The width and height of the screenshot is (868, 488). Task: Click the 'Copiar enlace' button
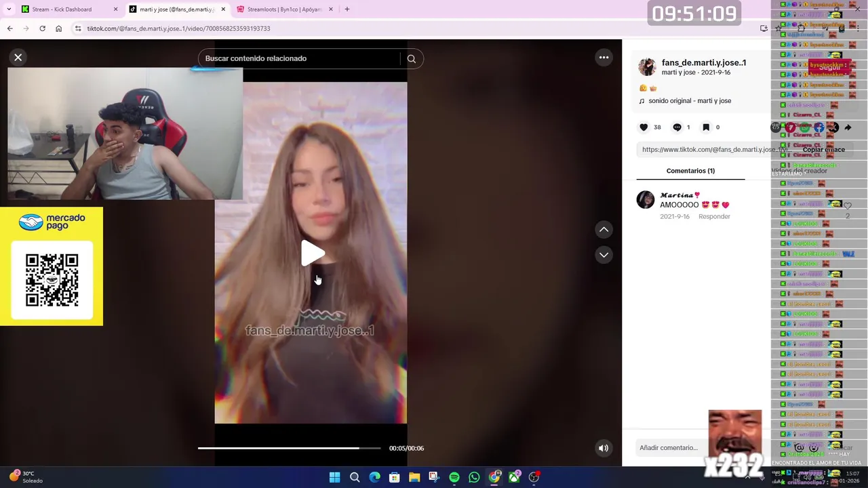pyautogui.click(x=823, y=150)
